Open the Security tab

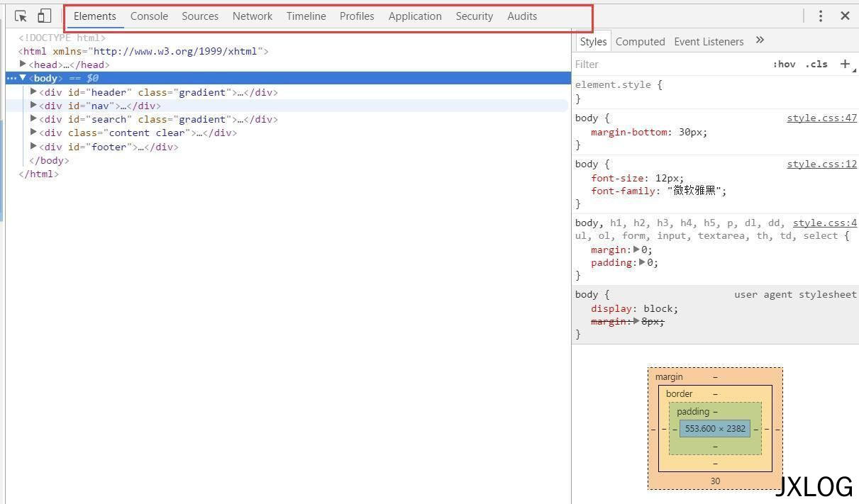click(x=475, y=16)
